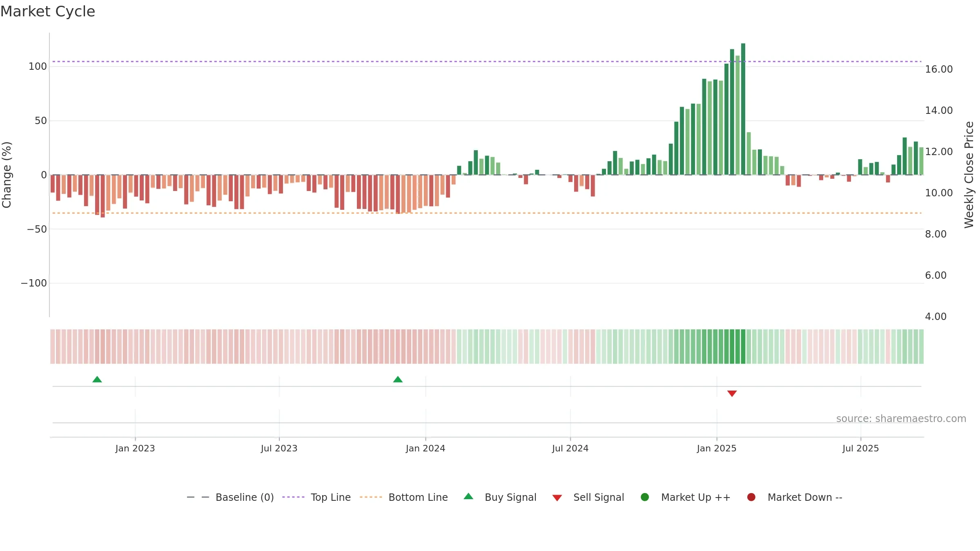
Task: Click the Jul 2025 axis label
Action: [x=861, y=448]
